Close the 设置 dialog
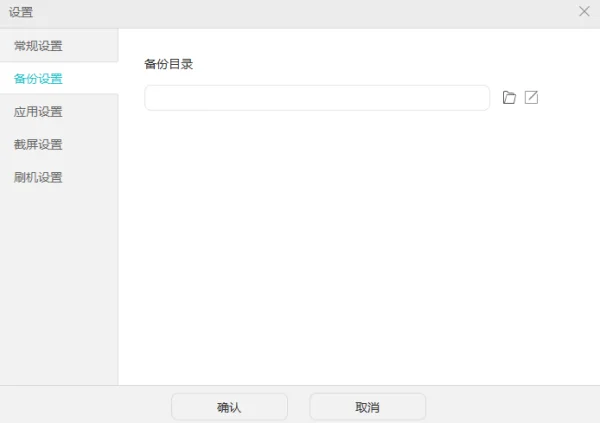Image resolution: width=600 pixels, height=423 pixels. click(x=584, y=11)
